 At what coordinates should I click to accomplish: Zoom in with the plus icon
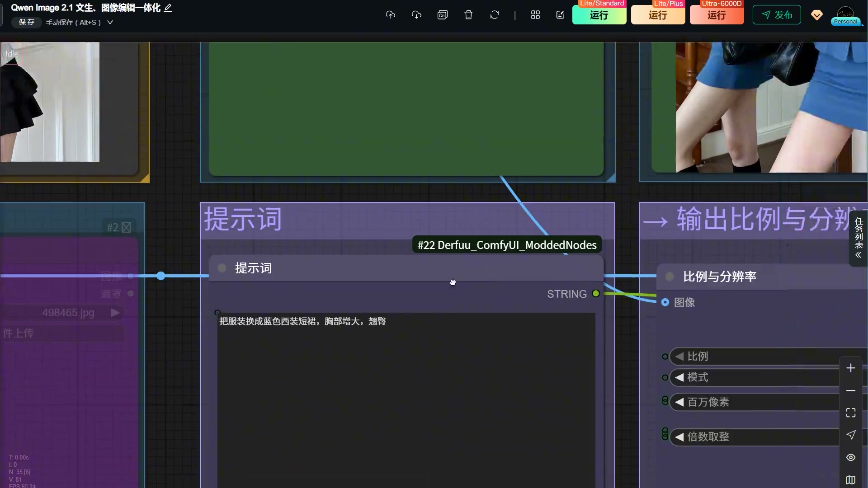pyautogui.click(x=851, y=368)
